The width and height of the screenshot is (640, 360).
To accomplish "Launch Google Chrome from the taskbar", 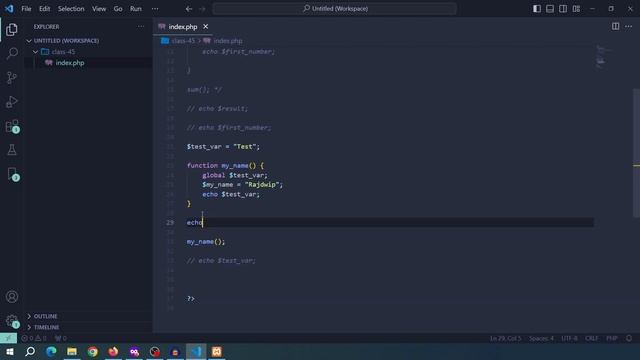I will tap(93, 351).
